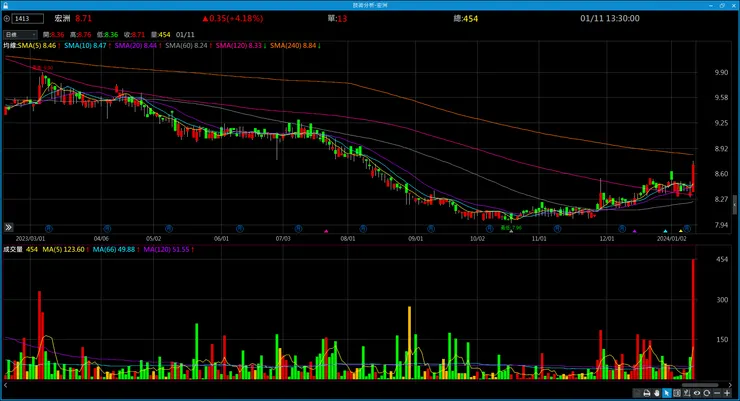Click the circled marker near 10/02
740x401 pixels.
490,228
